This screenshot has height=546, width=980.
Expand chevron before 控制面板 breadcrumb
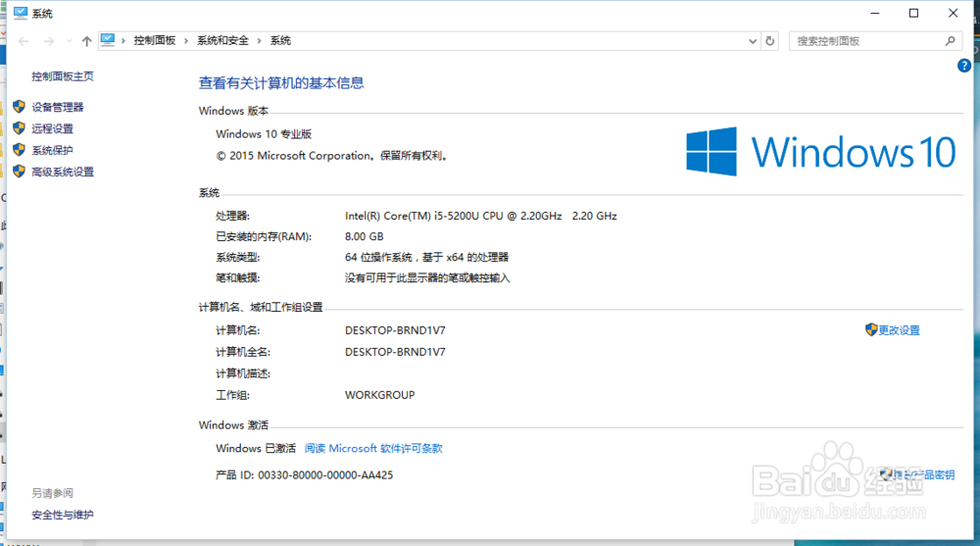123,40
